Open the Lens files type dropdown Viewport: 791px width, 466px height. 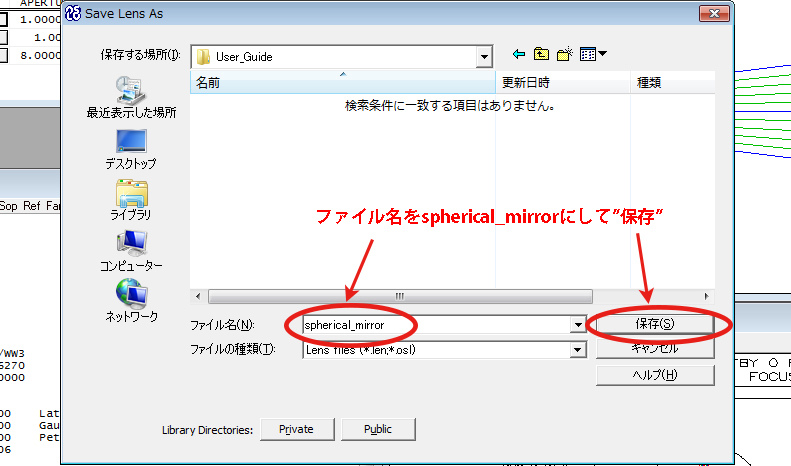point(577,349)
